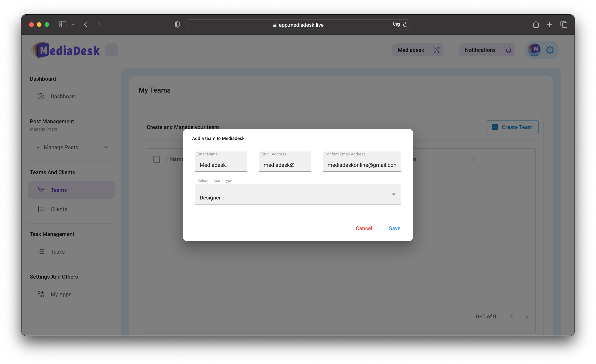The image size is (596, 364).
Task: Click the Cancel button in dialog
Action: [363, 228]
